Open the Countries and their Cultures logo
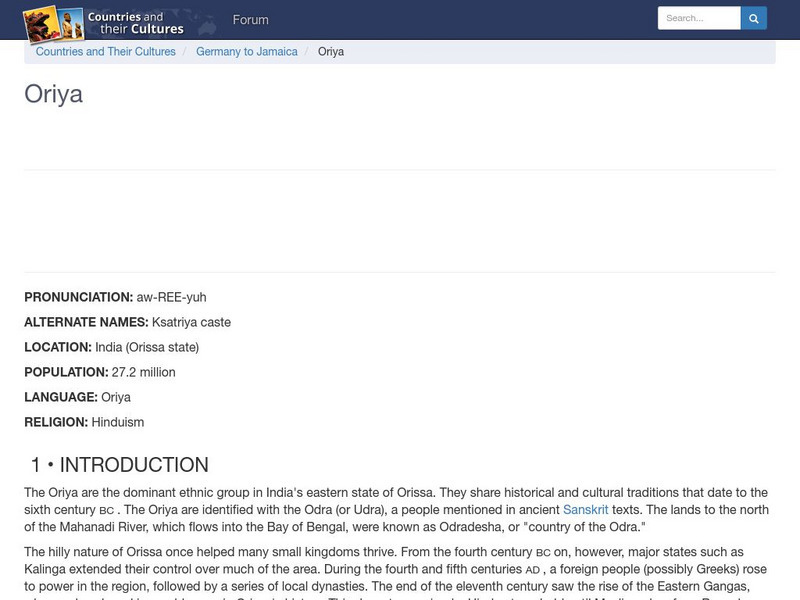 104,23
